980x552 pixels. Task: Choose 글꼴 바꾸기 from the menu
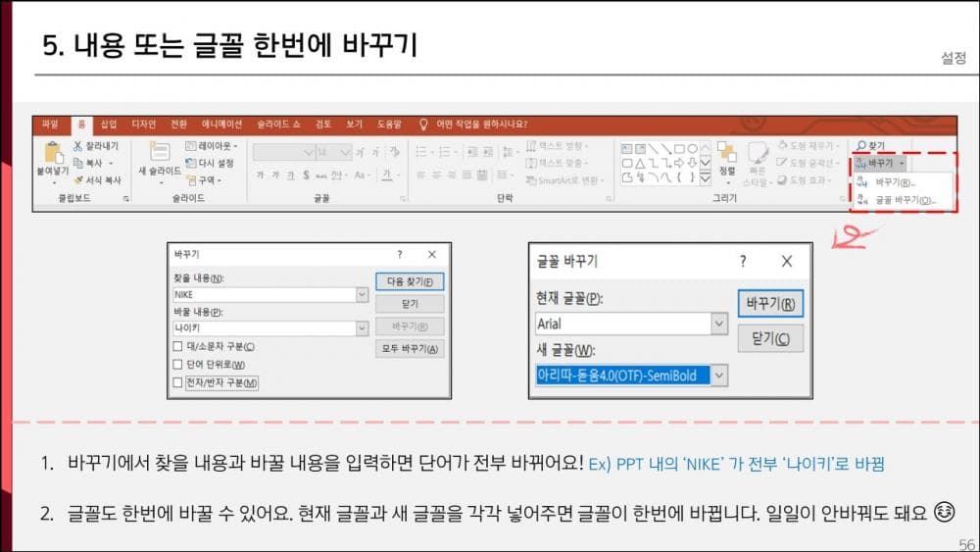coord(904,199)
